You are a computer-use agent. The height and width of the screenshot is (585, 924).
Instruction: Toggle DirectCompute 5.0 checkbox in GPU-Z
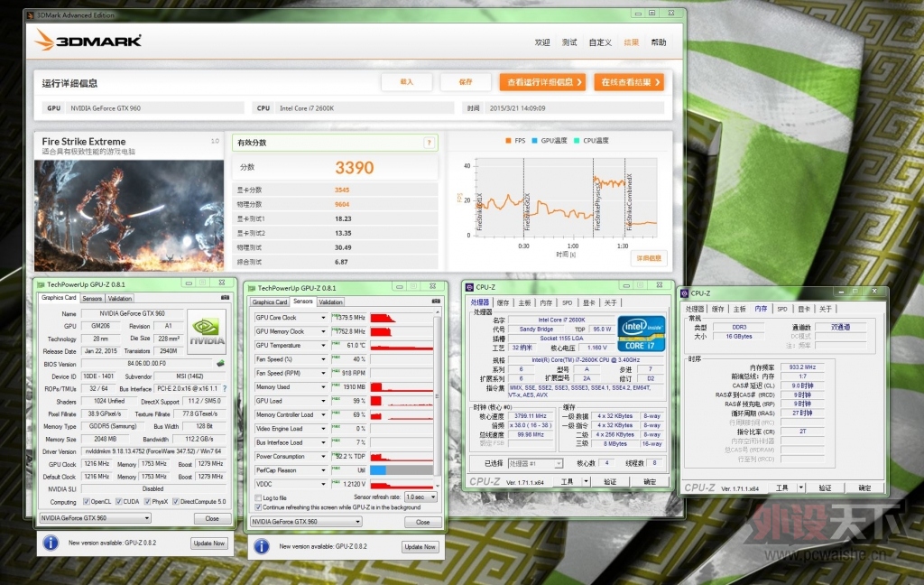[176, 502]
